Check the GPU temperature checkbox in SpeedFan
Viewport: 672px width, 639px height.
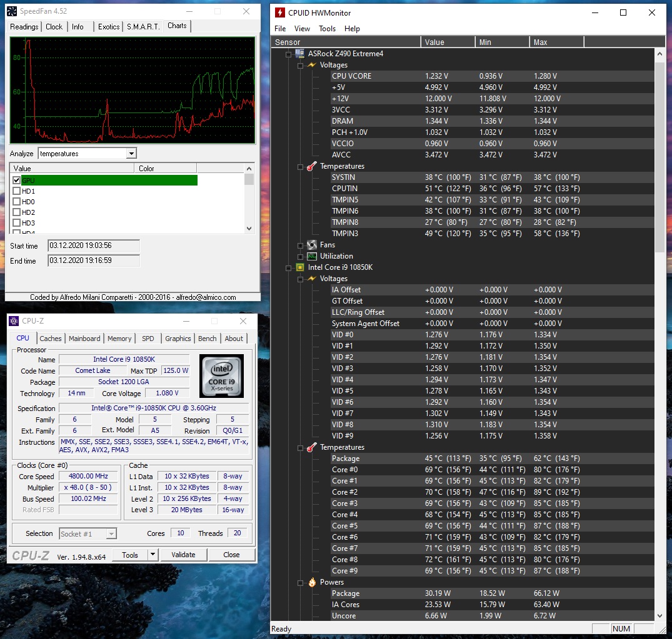[x=17, y=181]
